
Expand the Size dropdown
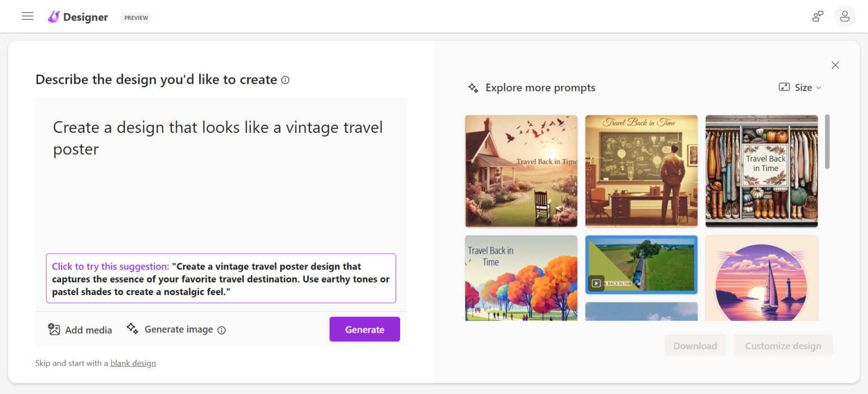(800, 87)
